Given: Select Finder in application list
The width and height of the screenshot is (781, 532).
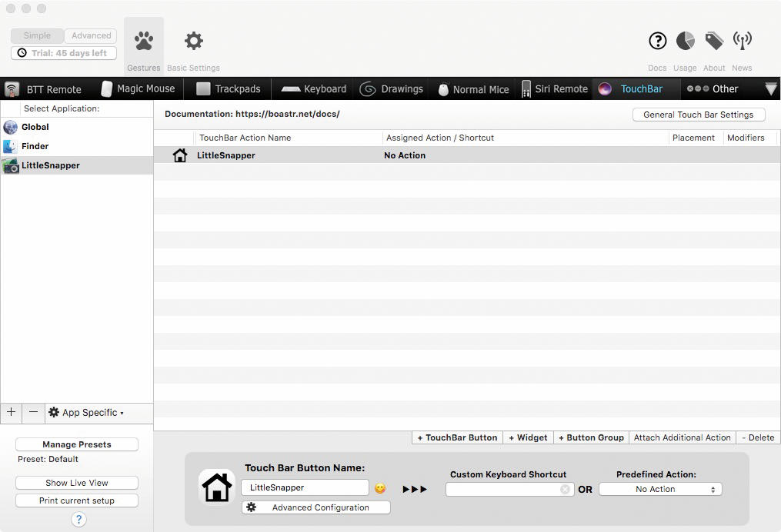Looking at the screenshot, I should point(77,146).
